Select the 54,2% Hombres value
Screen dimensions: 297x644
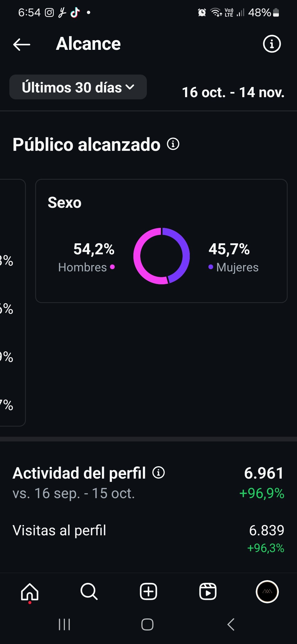click(87, 257)
